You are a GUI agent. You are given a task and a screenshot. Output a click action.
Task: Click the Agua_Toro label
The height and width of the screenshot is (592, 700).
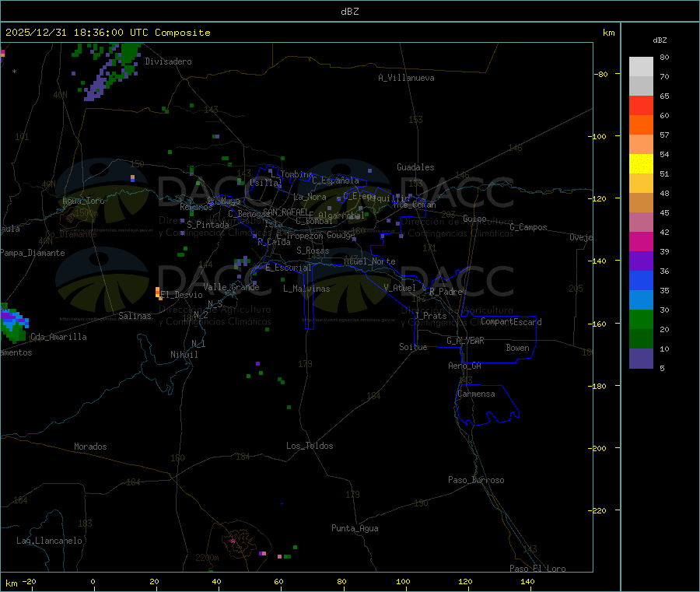pos(83,201)
